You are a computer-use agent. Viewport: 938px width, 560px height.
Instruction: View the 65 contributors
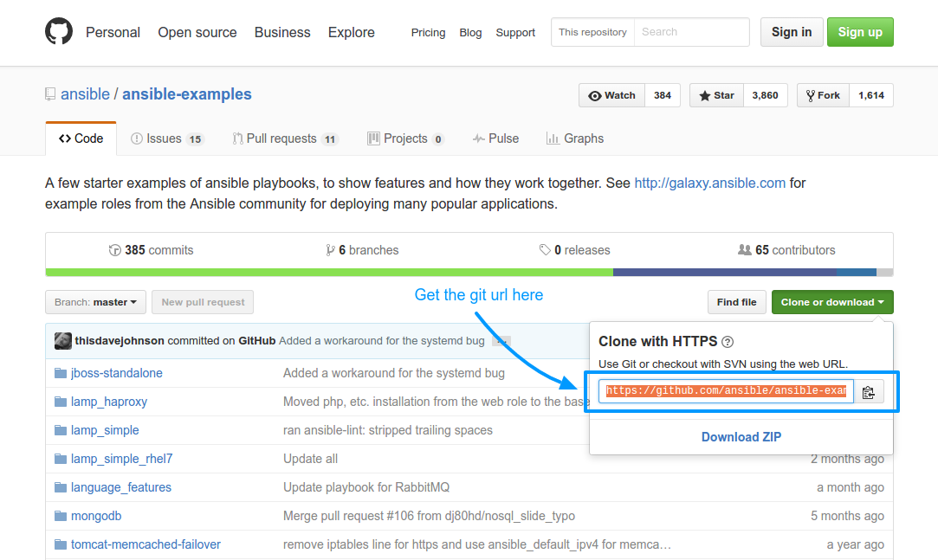tap(786, 250)
